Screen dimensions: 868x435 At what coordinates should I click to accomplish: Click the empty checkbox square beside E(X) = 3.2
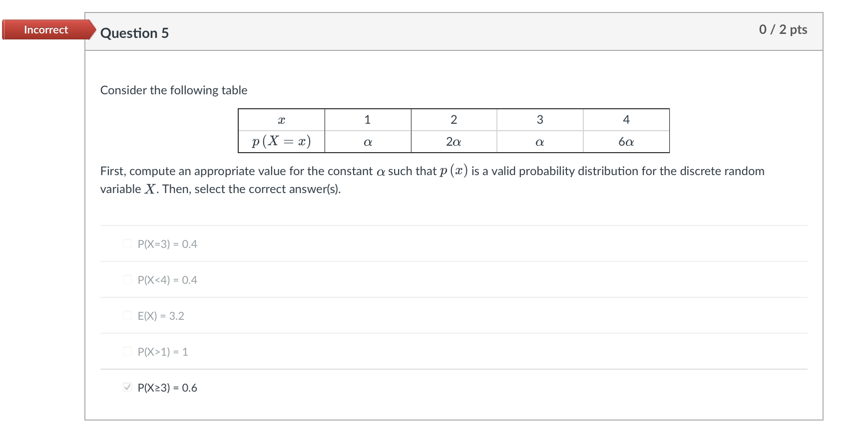tap(127, 316)
